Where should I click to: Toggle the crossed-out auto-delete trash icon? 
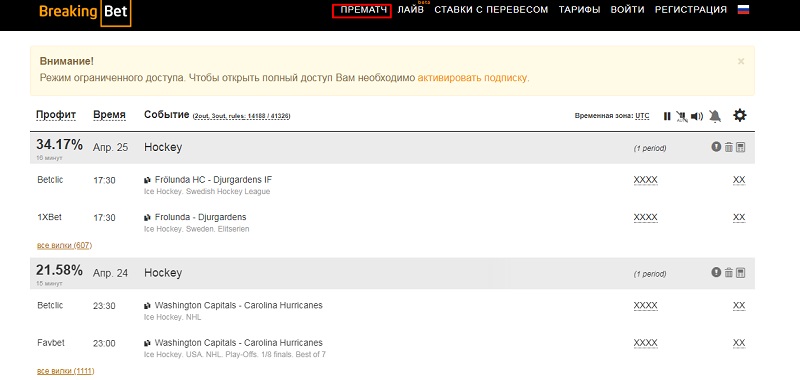[x=681, y=116]
